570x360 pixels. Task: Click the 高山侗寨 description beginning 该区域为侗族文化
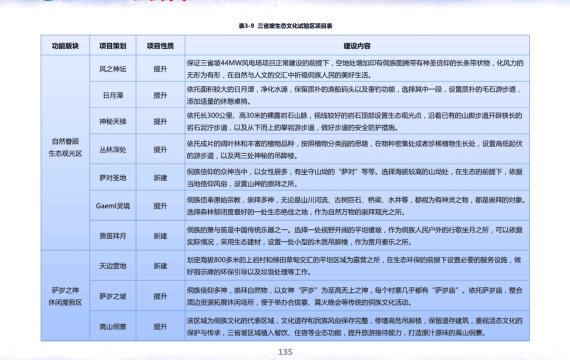point(357,327)
